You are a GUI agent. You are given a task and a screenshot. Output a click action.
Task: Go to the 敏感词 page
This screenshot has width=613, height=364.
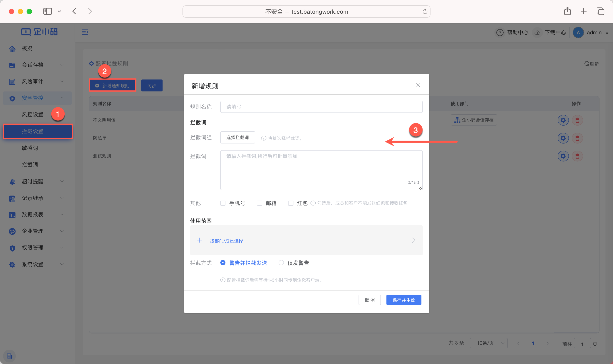(30, 148)
